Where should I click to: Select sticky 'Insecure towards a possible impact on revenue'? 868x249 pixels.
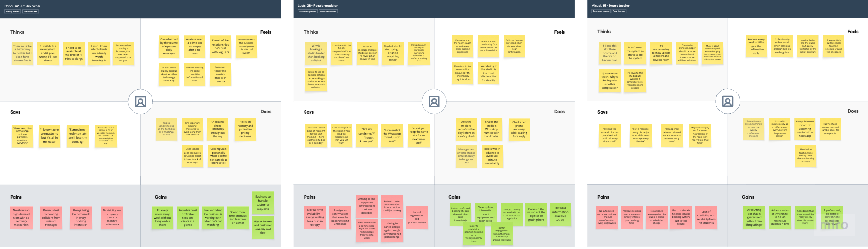[x=220, y=74]
